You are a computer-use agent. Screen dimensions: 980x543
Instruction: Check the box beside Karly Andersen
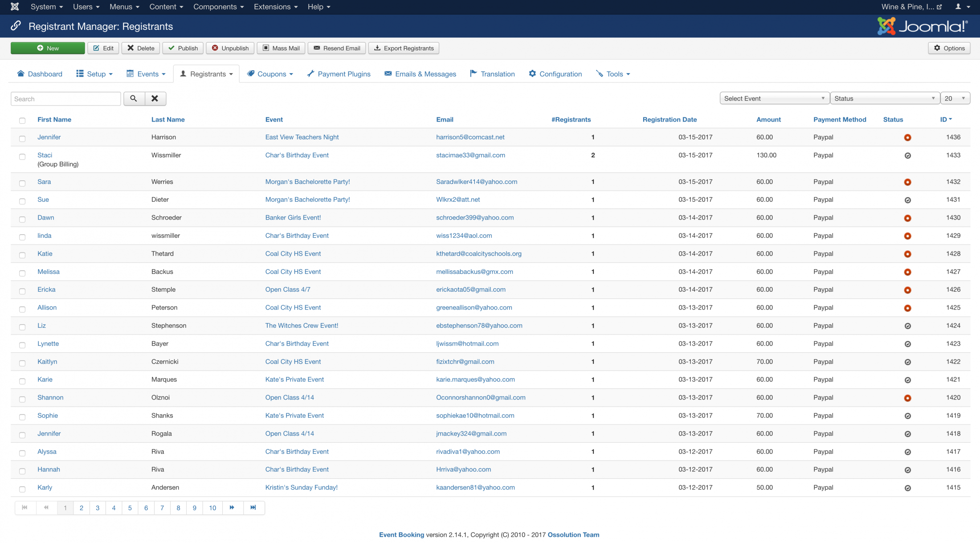point(22,489)
